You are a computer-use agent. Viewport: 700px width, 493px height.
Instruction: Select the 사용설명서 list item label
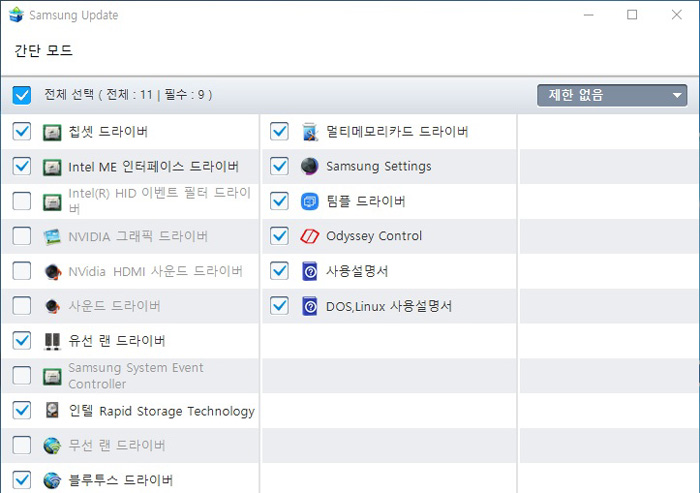[x=357, y=272]
